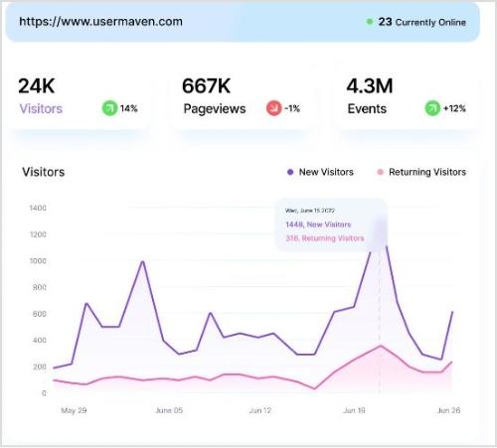Viewport: 497px width, 448px height.
Task: Click the May 29 axis label
Action: 74,410
